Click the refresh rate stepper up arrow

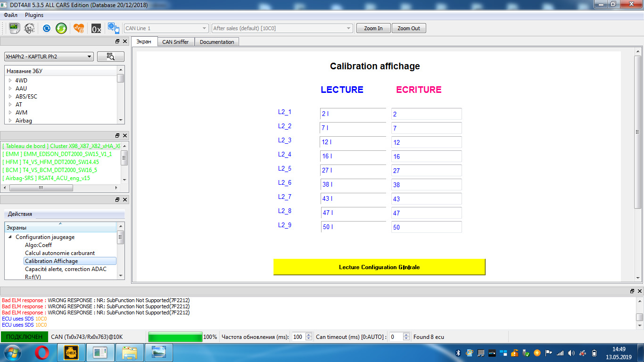coord(309,335)
